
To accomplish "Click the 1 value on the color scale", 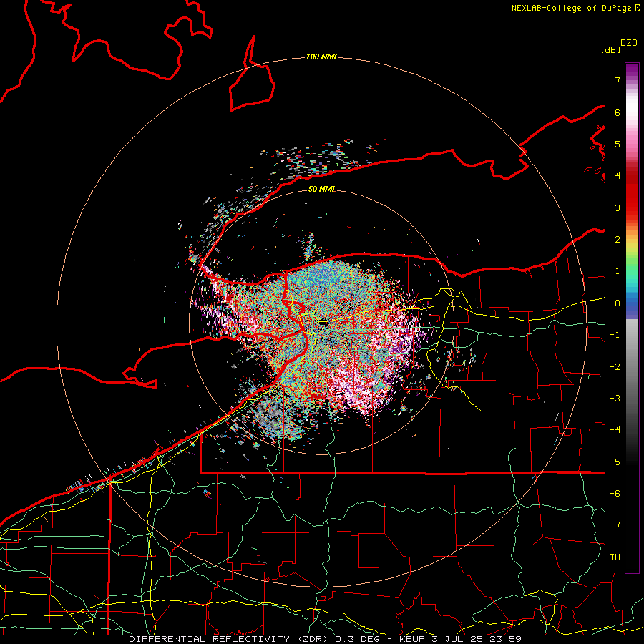I will (618, 271).
